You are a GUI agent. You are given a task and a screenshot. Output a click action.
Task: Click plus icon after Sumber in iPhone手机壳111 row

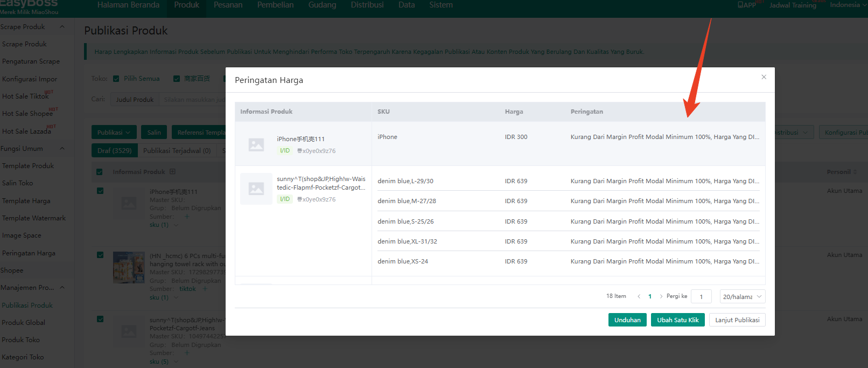(187, 217)
